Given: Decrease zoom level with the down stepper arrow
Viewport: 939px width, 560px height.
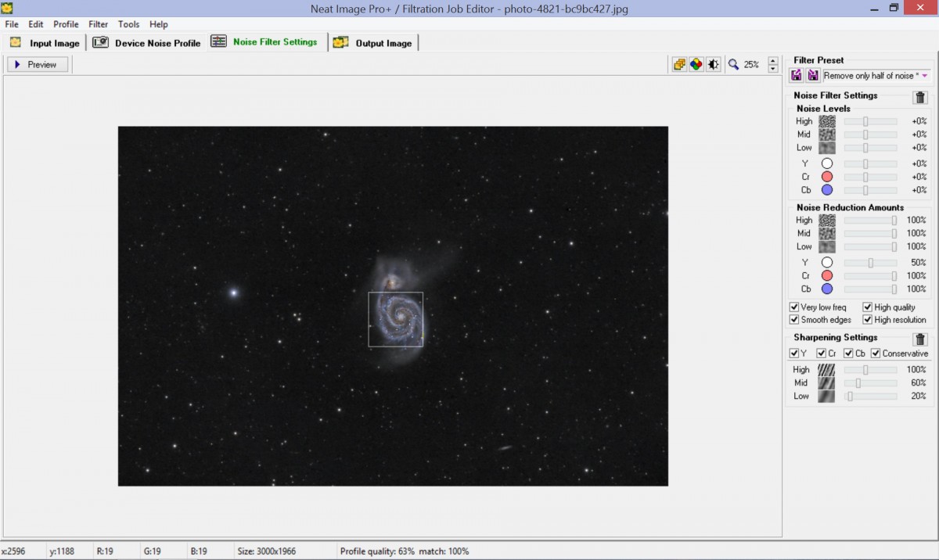Looking at the screenshot, I should 773,69.
